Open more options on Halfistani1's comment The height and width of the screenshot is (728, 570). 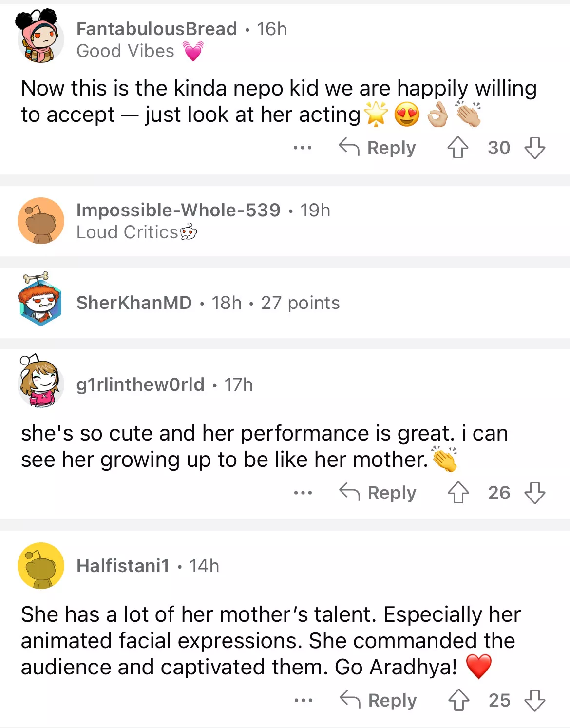click(304, 700)
